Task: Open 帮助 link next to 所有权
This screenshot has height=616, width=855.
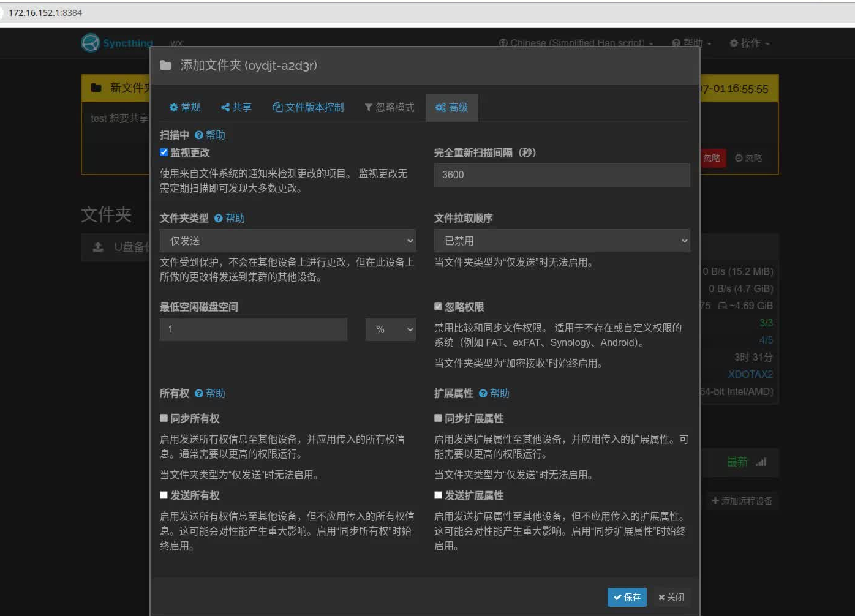Action: [x=210, y=393]
